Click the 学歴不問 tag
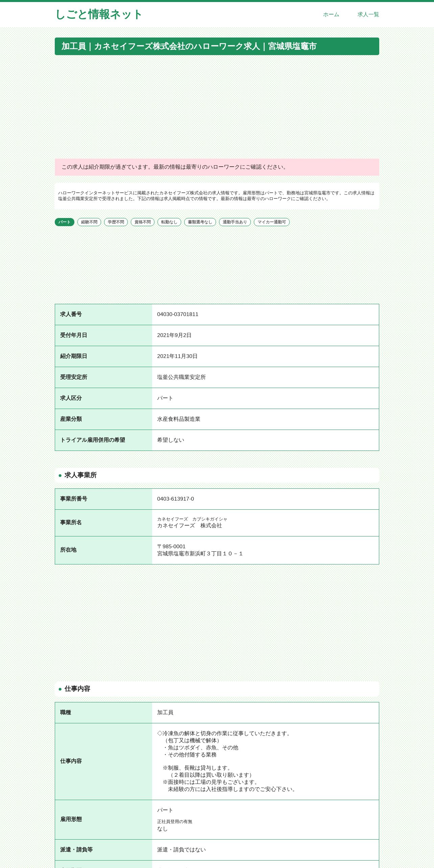The width and height of the screenshot is (434, 868). pos(116,222)
